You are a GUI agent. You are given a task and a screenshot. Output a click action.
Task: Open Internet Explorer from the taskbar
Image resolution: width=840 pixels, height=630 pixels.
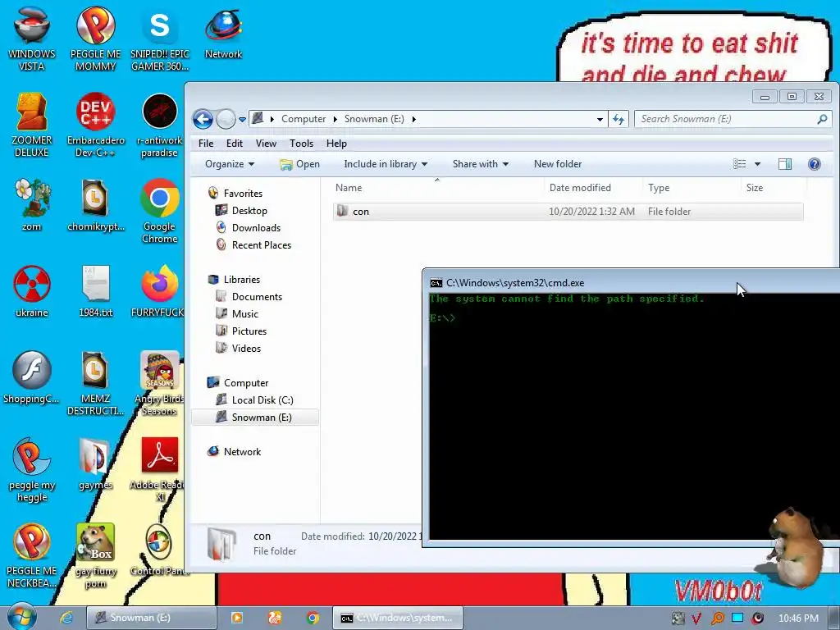[x=66, y=618]
